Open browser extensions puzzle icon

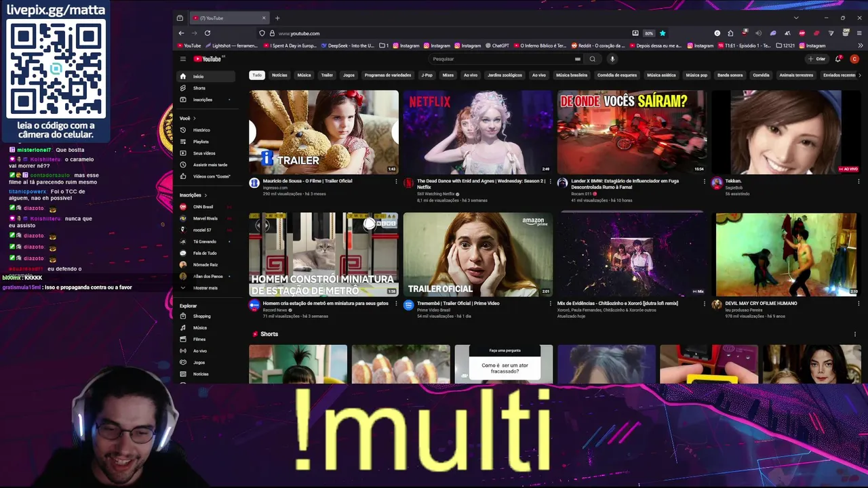[730, 33]
